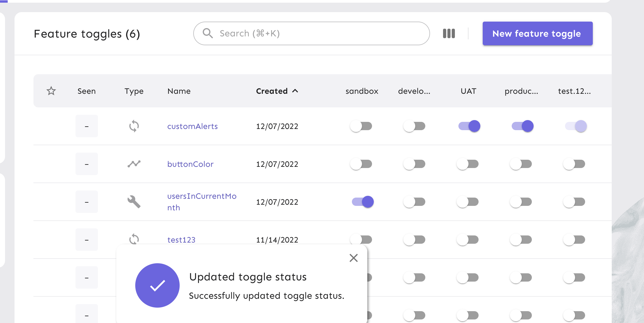Enable buttonColor in production
Image resolution: width=644 pixels, height=323 pixels.
[521, 164]
